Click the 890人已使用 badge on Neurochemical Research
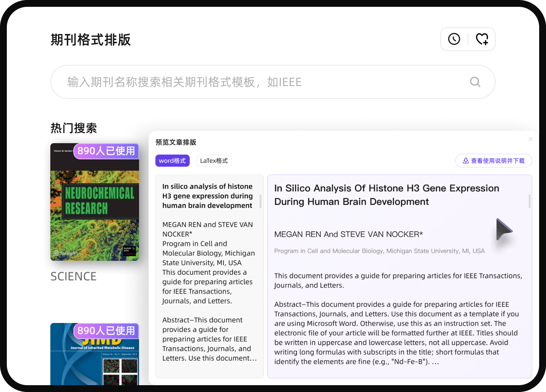The height and width of the screenshot is (392, 546). tap(106, 151)
